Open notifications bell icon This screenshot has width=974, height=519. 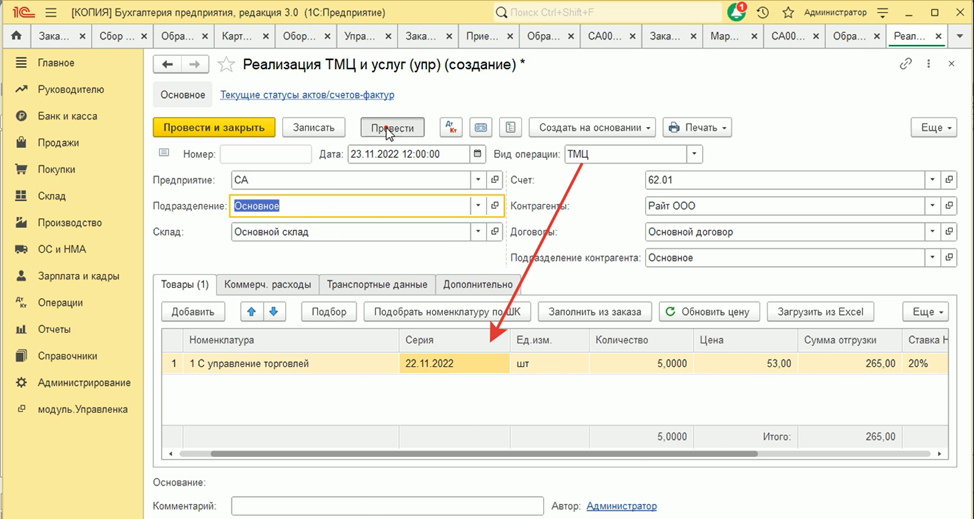[737, 12]
